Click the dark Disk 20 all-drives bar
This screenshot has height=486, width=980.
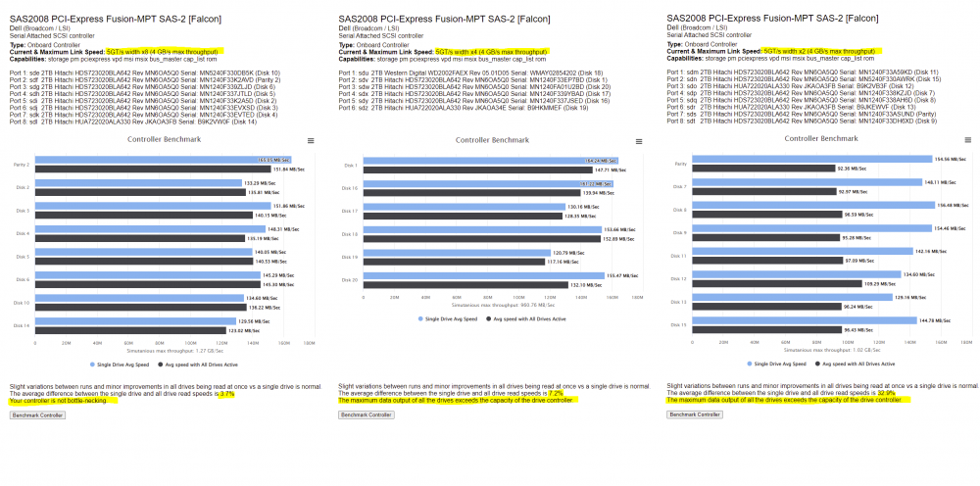pos(465,285)
